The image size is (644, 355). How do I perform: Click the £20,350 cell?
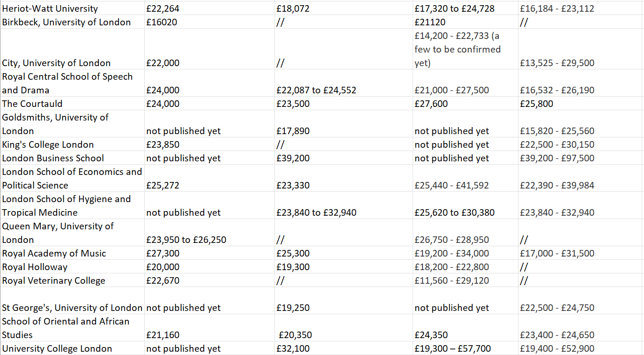[x=295, y=335]
